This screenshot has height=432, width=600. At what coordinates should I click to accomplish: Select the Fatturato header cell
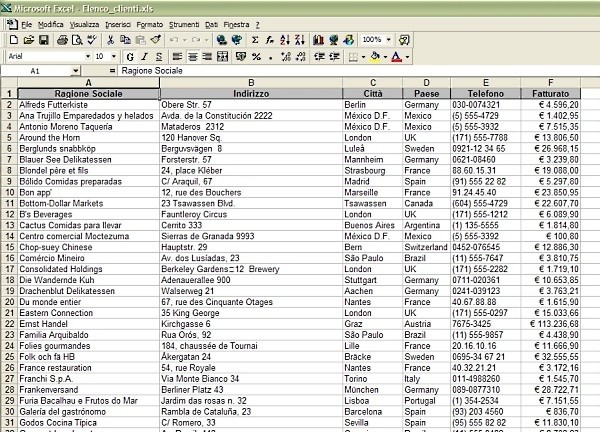click(x=550, y=93)
